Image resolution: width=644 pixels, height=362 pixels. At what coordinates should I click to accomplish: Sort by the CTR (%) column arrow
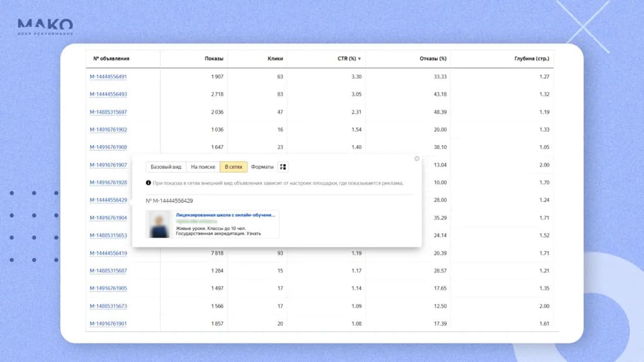point(359,58)
